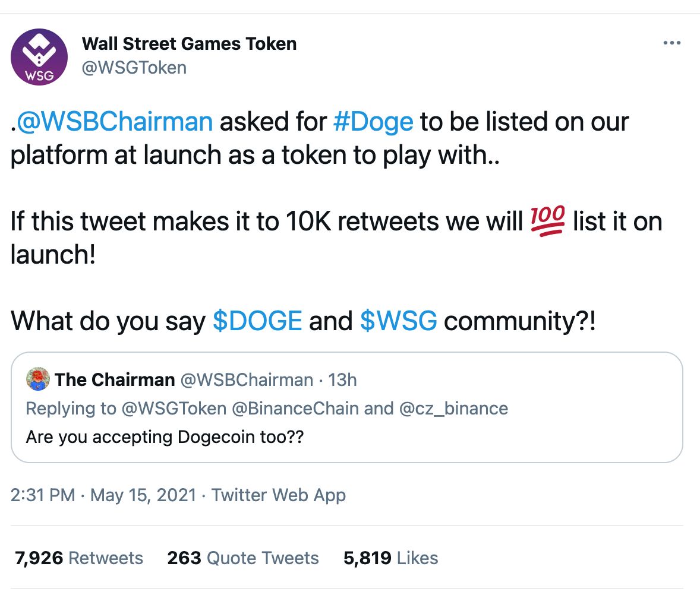The height and width of the screenshot is (595, 700).
Task: Open the tweet options via three-dot menu
Action: point(671,42)
